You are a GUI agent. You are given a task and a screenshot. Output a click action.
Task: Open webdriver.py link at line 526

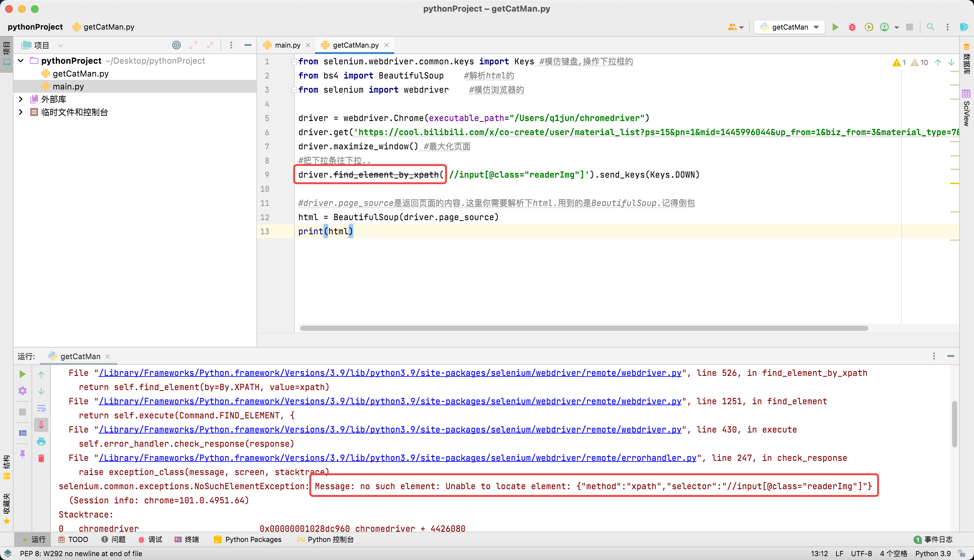pyautogui.click(x=390, y=373)
